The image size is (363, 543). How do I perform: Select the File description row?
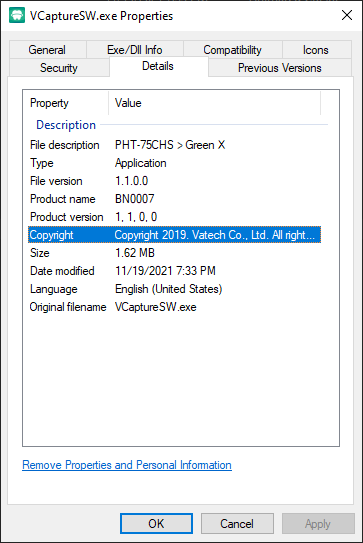click(175, 145)
